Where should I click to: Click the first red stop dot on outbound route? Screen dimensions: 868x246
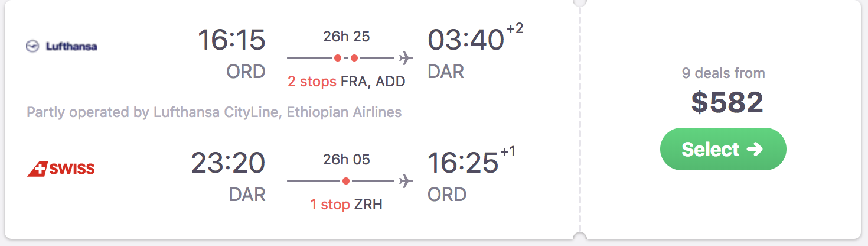[337, 58]
